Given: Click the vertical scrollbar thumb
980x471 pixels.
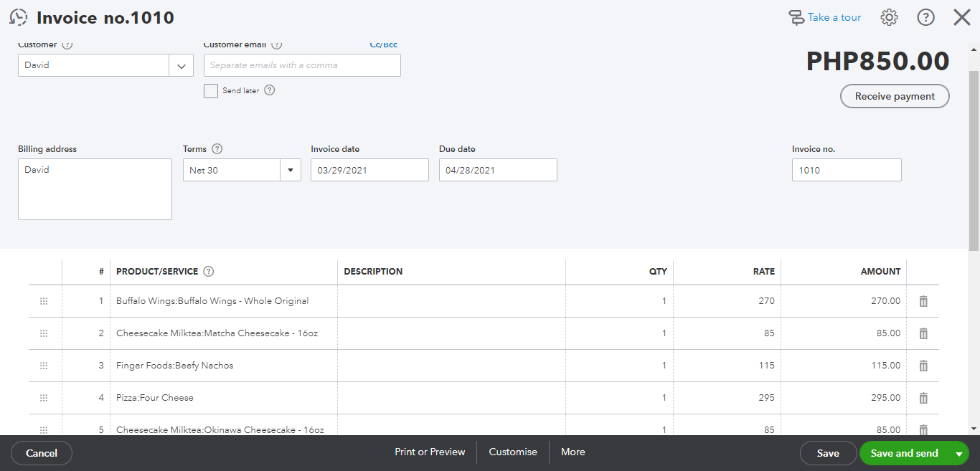Looking at the screenshot, I should (x=974, y=161).
